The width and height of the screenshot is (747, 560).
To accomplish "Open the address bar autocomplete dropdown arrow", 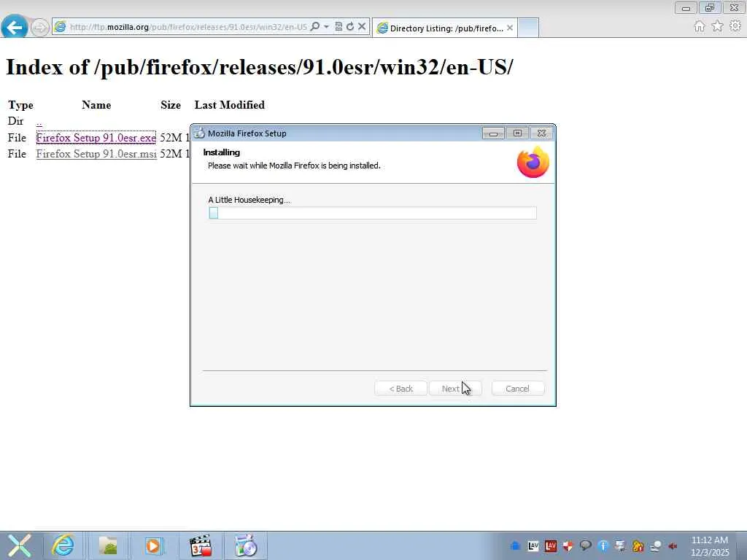I will pos(326,27).
